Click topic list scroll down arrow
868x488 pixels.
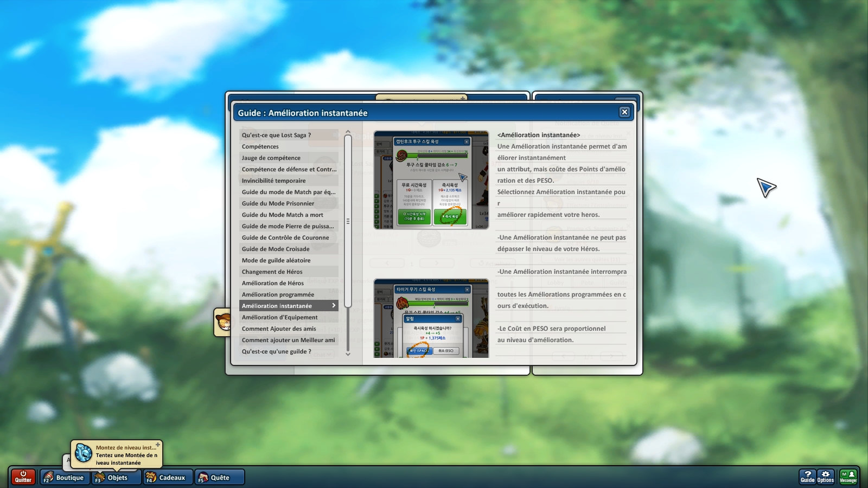pos(348,354)
